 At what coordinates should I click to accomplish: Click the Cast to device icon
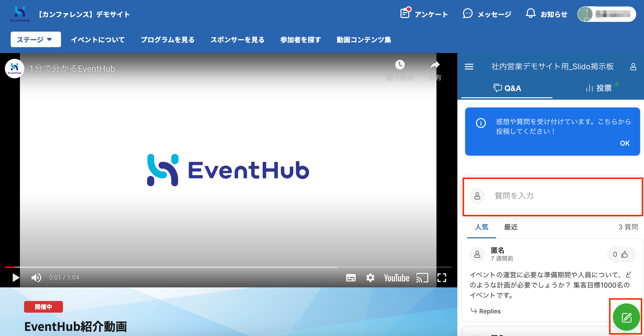[422, 278]
